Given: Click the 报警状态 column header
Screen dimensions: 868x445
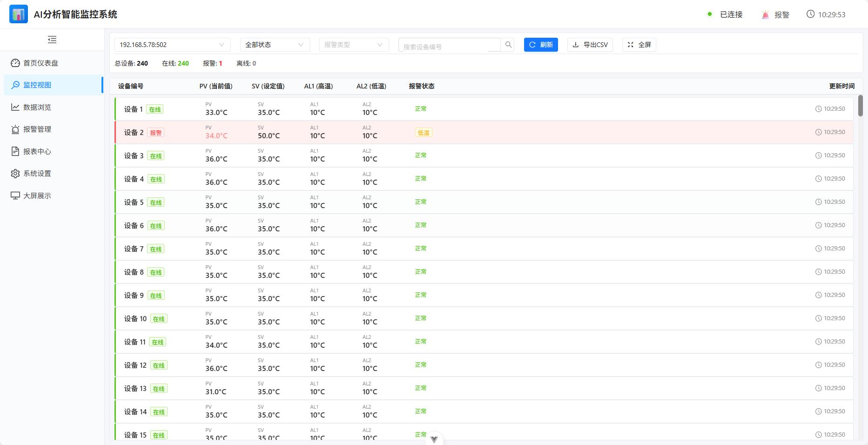Looking at the screenshot, I should pos(422,86).
